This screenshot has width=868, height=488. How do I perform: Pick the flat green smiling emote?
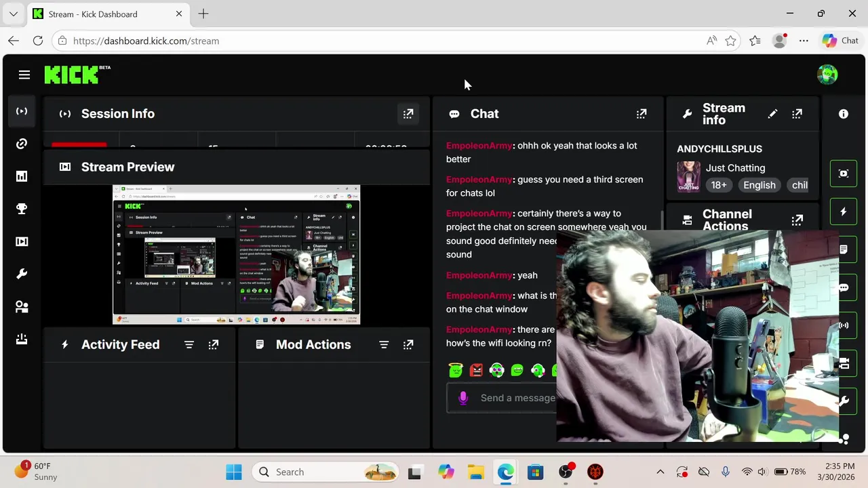coord(517,370)
